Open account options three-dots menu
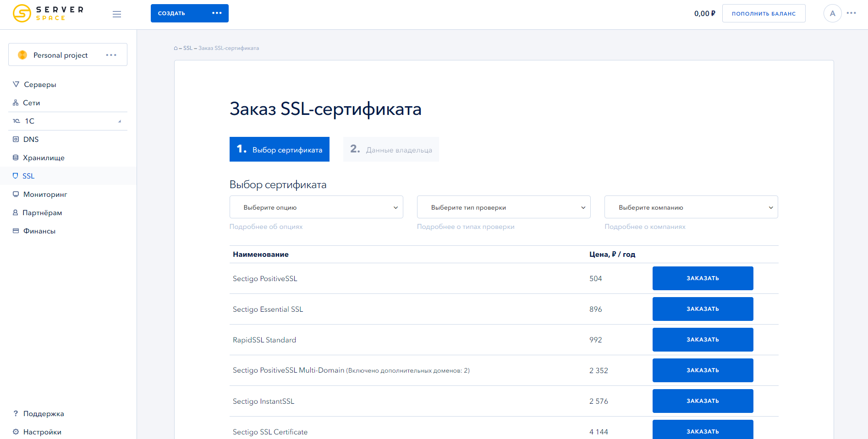 click(x=852, y=13)
